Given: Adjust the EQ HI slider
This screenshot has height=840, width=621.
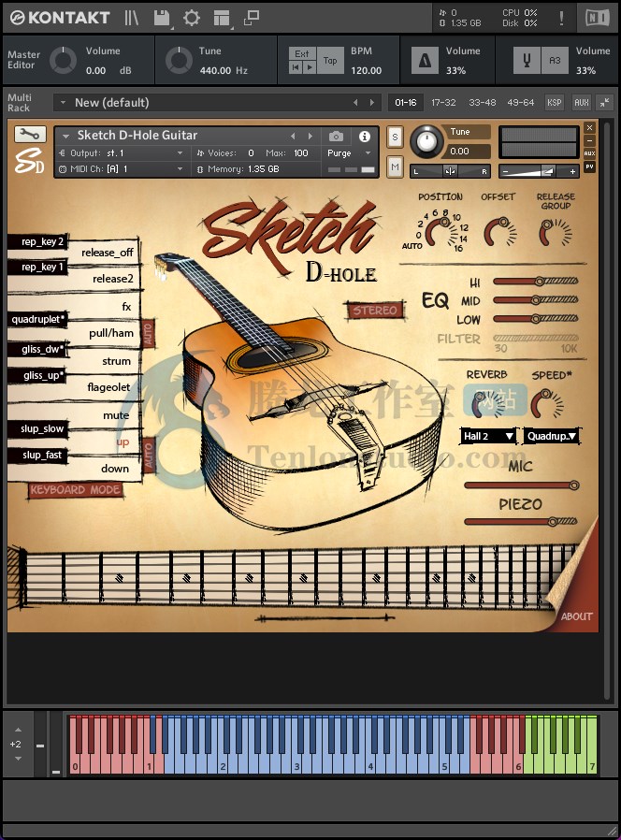Looking at the screenshot, I should (x=535, y=282).
